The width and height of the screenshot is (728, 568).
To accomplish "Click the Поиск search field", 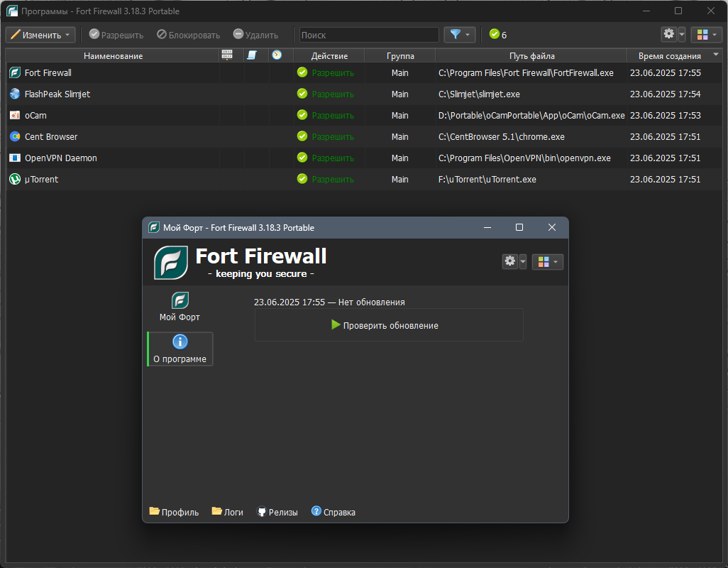I will [x=369, y=35].
